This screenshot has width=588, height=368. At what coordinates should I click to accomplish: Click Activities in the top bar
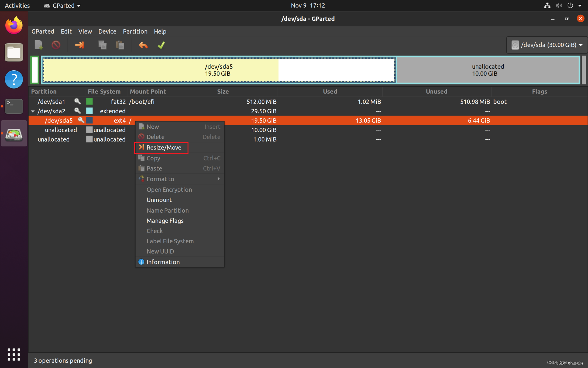click(17, 5)
